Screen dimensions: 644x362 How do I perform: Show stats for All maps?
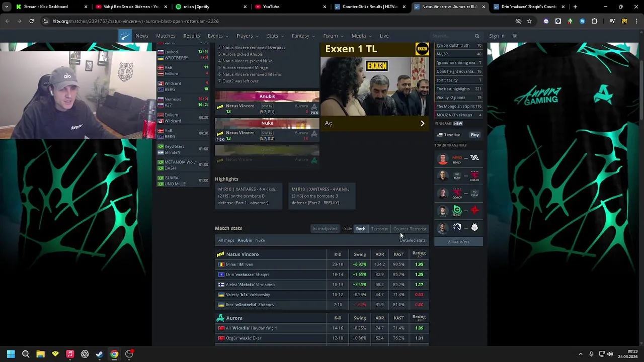tap(226, 240)
